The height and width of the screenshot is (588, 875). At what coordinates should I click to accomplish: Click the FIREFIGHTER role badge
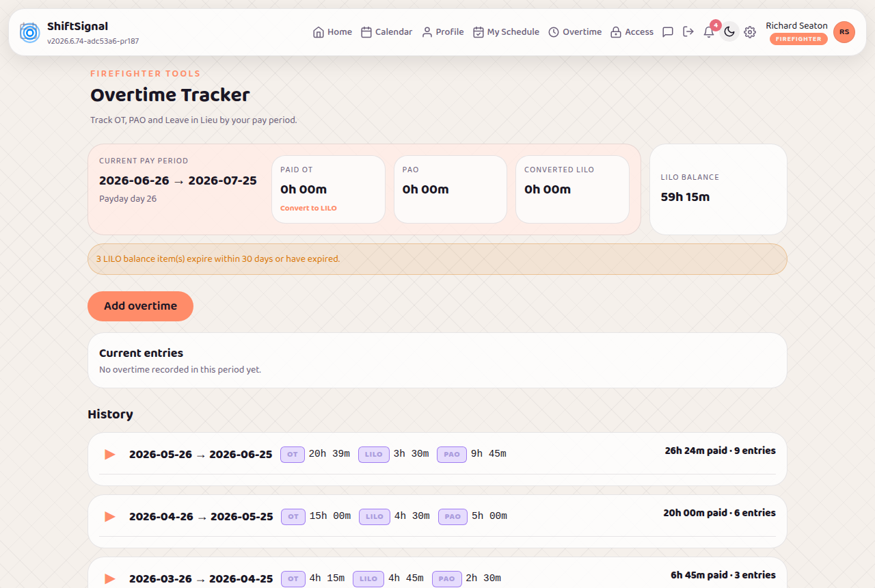coord(798,39)
